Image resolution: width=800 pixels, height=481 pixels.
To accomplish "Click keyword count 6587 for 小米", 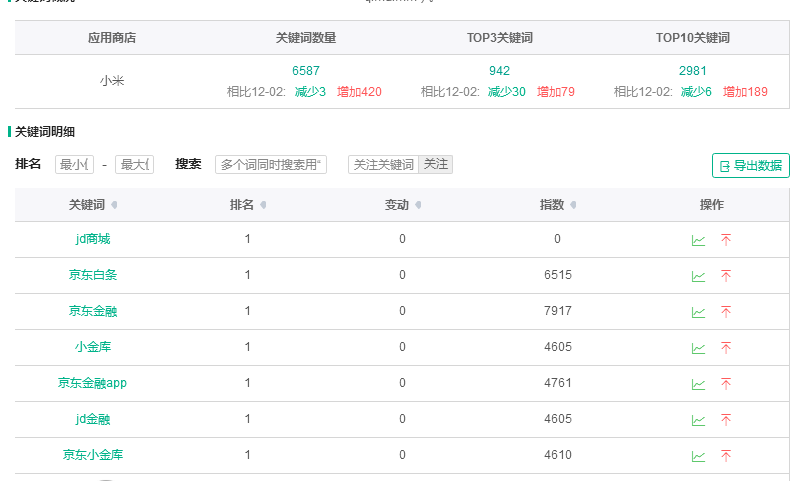I will coord(306,71).
